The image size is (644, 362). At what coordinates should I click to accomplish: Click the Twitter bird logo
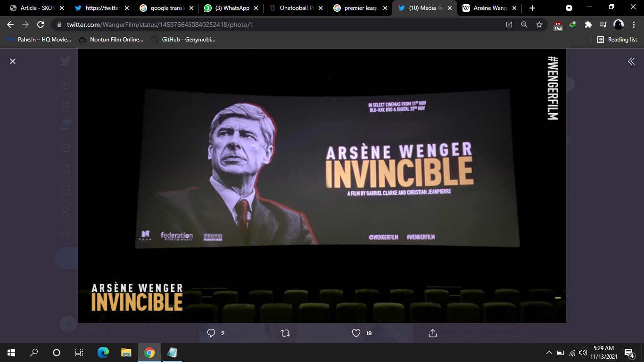66,60
